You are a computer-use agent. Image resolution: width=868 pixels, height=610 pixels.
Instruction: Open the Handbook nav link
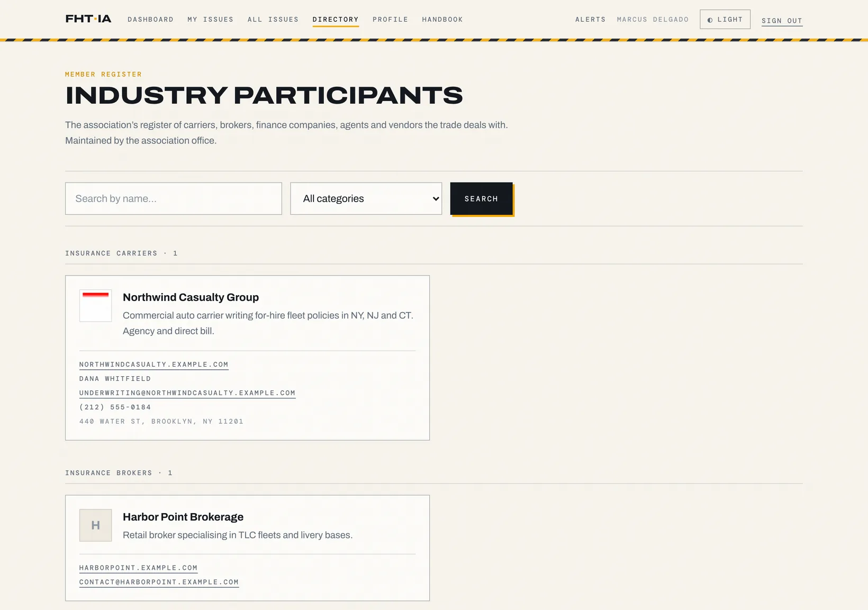442,20
